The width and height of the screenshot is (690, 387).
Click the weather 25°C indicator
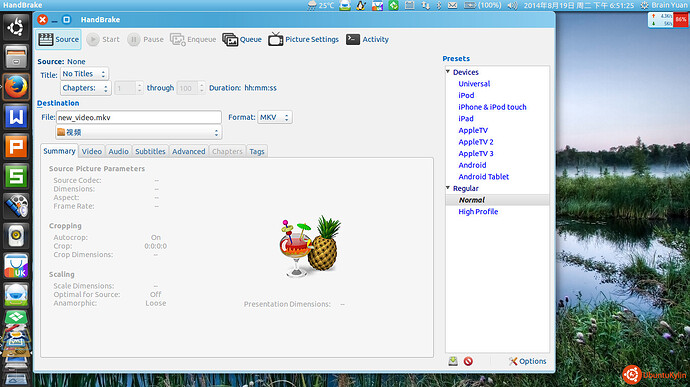[320, 5]
